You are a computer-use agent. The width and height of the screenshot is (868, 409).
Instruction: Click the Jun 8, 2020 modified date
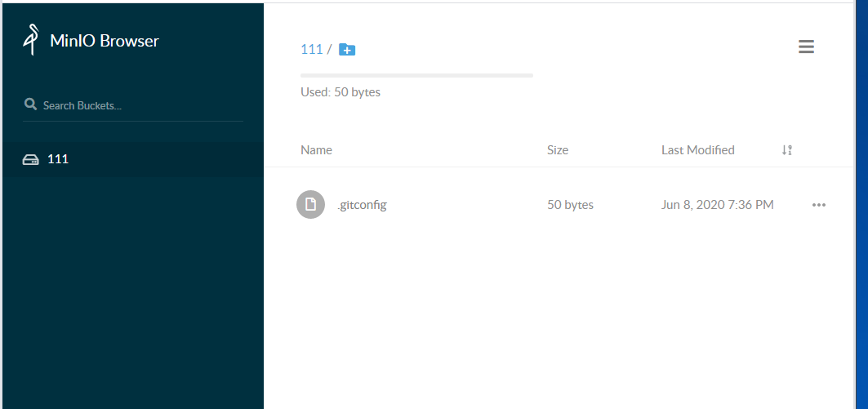click(x=717, y=205)
